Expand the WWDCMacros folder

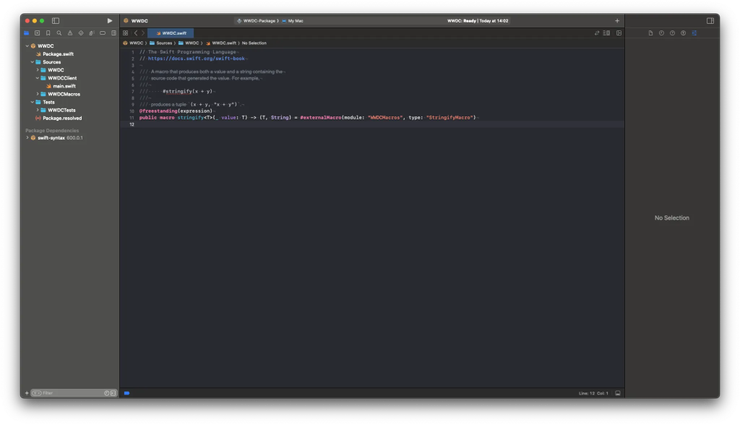tap(38, 94)
